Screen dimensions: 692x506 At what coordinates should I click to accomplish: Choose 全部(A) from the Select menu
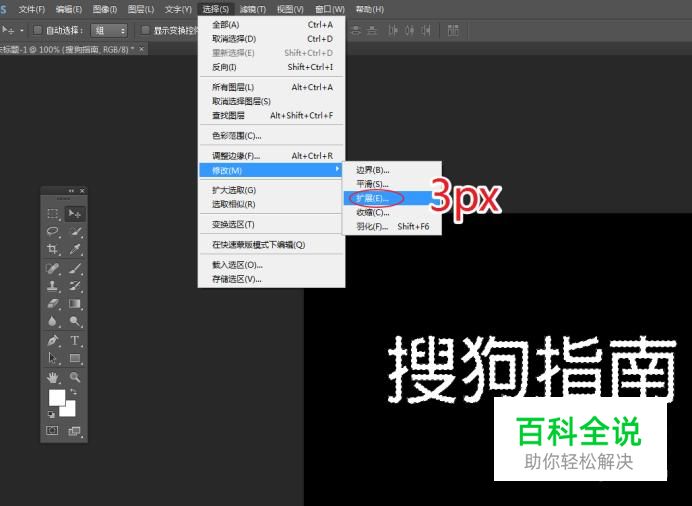pos(271,25)
